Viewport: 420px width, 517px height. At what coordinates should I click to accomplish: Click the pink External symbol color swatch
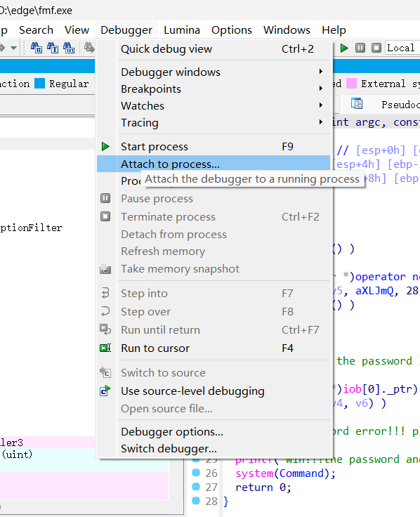[351, 84]
